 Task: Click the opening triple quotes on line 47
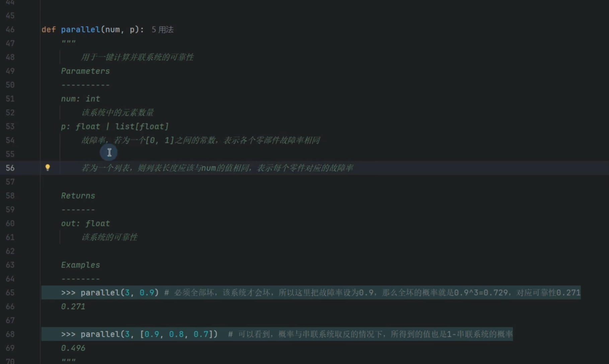(68, 42)
